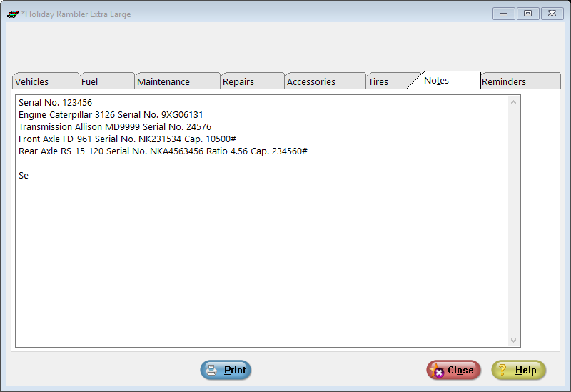Open Help with the yellow button

519,370
